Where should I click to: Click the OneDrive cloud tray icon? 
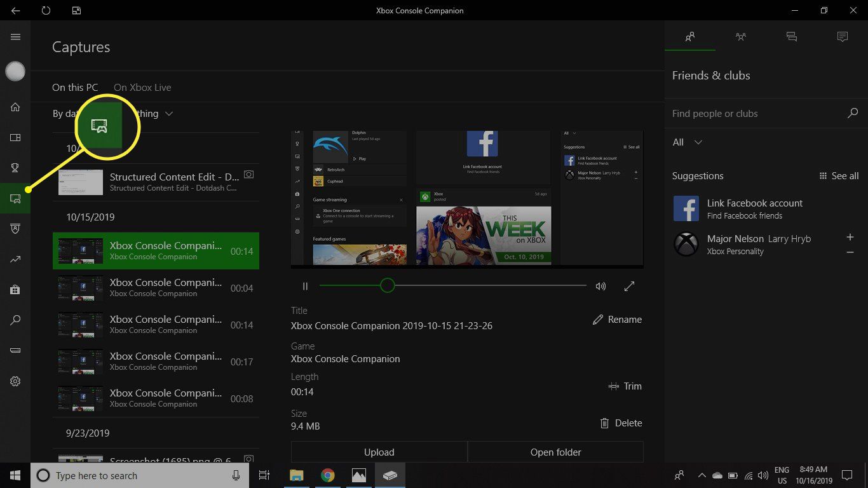point(717,475)
